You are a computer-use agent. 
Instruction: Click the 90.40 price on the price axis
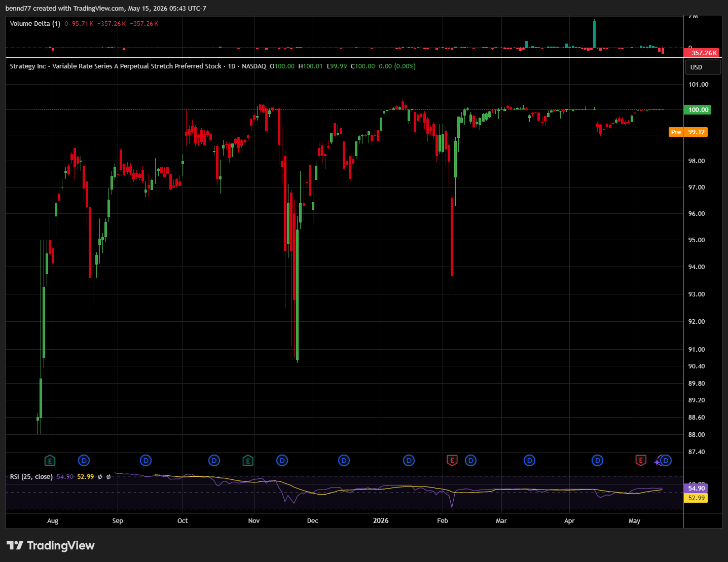click(x=697, y=366)
